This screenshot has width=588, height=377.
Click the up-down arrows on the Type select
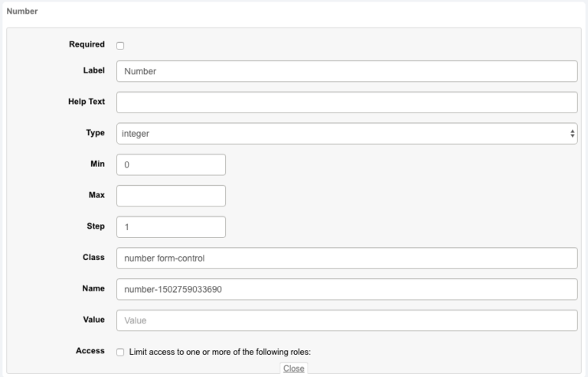pos(572,133)
